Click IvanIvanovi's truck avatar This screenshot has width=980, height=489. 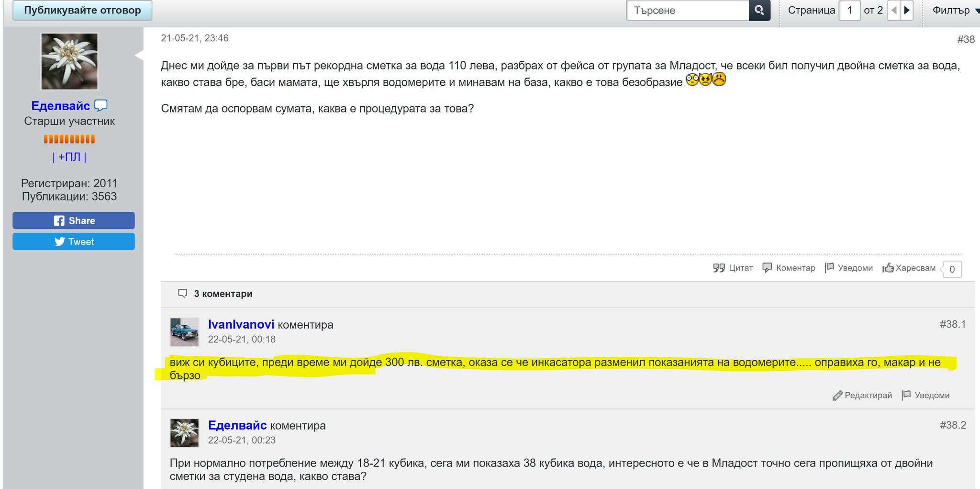pyautogui.click(x=184, y=332)
